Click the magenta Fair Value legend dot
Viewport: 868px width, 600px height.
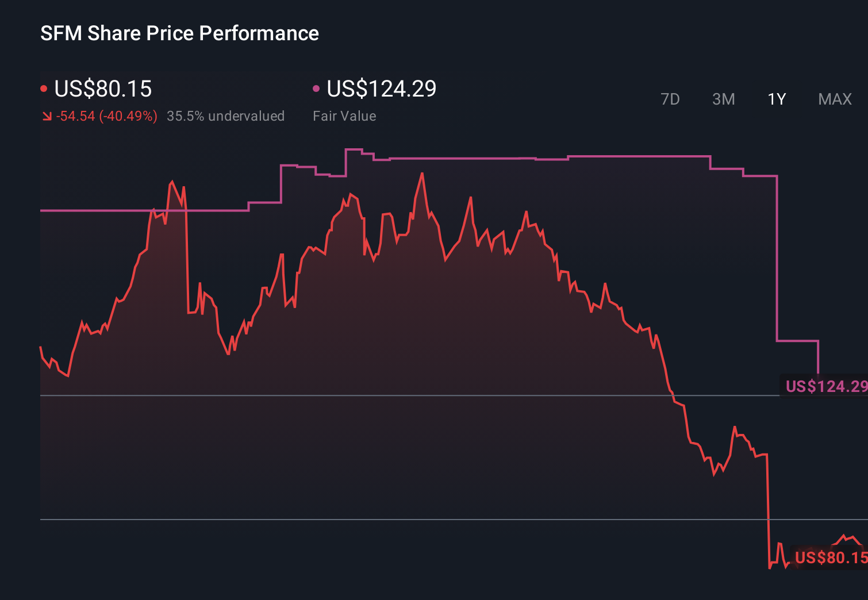click(315, 87)
